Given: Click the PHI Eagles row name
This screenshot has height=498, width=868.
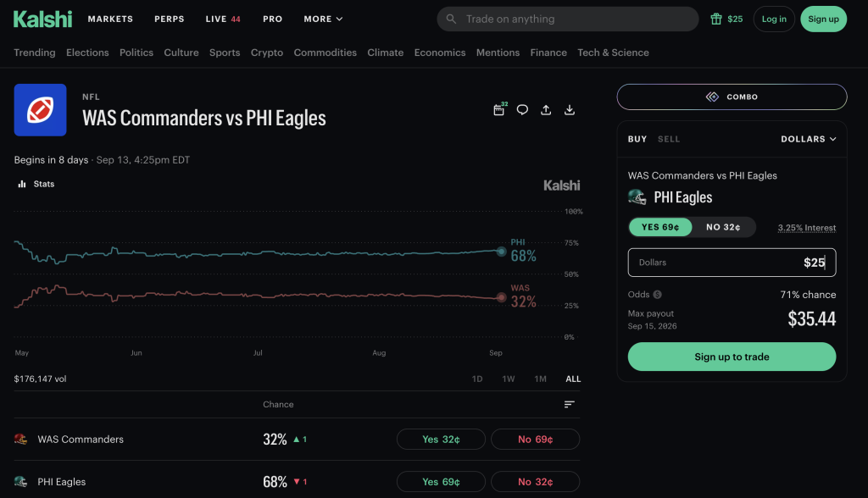Looking at the screenshot, I should 61,481.
